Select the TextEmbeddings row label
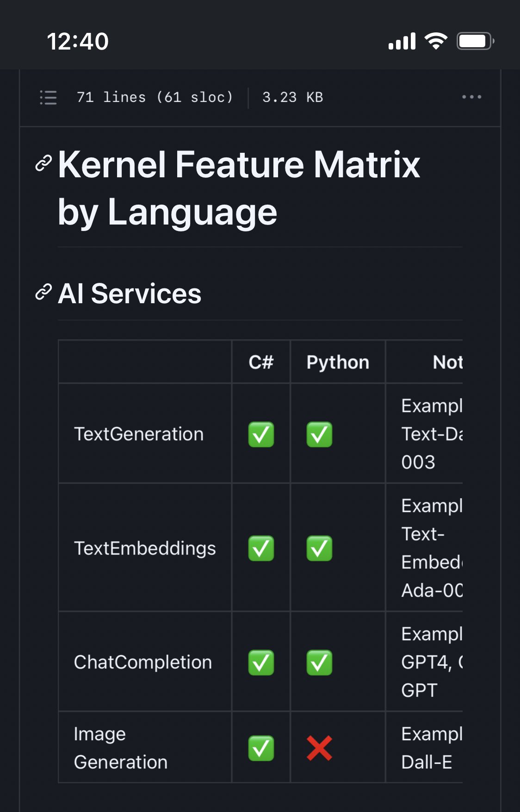Screen dimensions: 520x812 coord(145,548)
